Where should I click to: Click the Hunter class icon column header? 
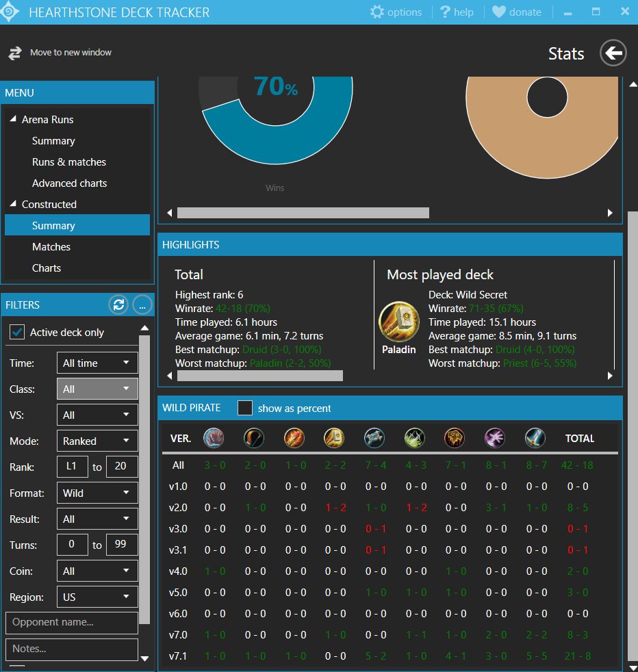tap(254, 438)
